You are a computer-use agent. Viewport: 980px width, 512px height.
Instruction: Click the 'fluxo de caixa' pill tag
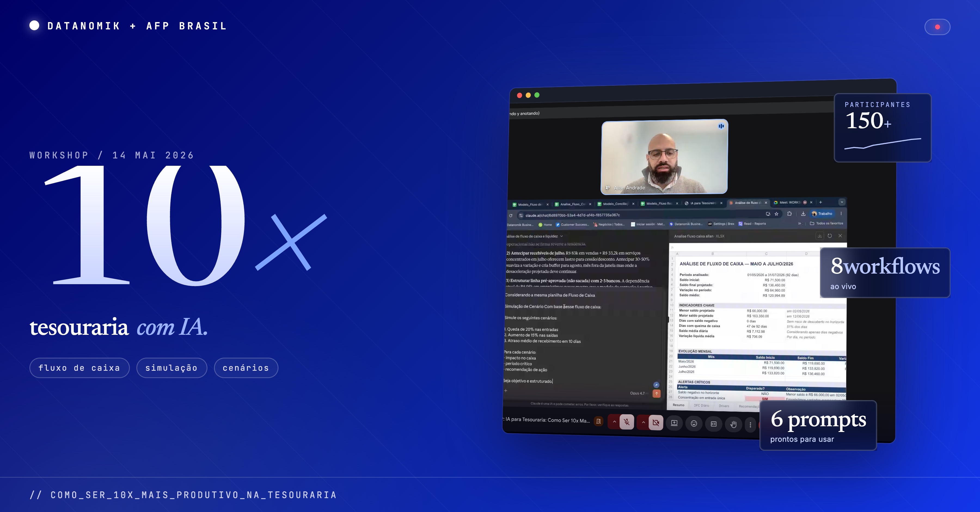[x=79, y=368]
